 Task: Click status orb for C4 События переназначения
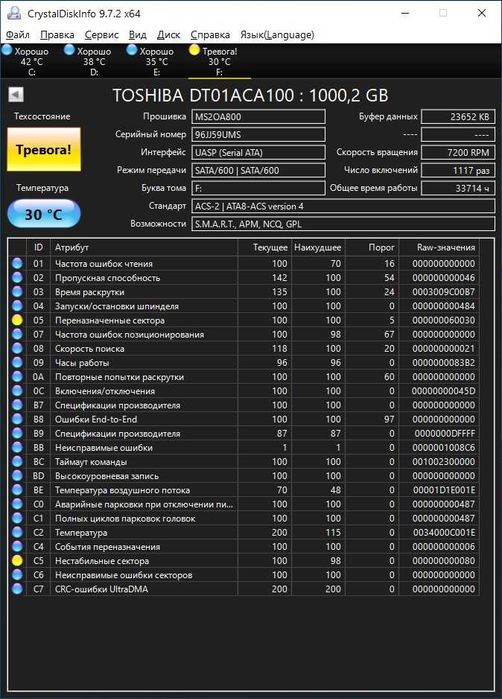(17, 547)
